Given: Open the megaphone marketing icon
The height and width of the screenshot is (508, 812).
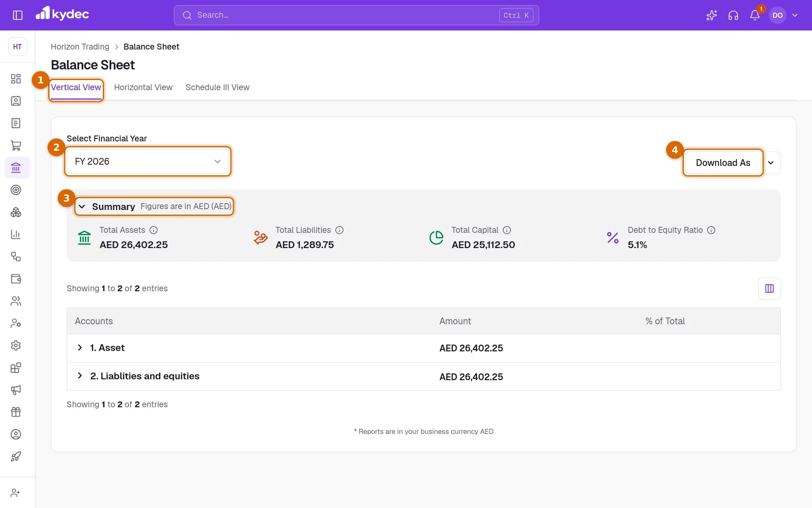Looking at the screenshot, I should click(x=16, y=390).
